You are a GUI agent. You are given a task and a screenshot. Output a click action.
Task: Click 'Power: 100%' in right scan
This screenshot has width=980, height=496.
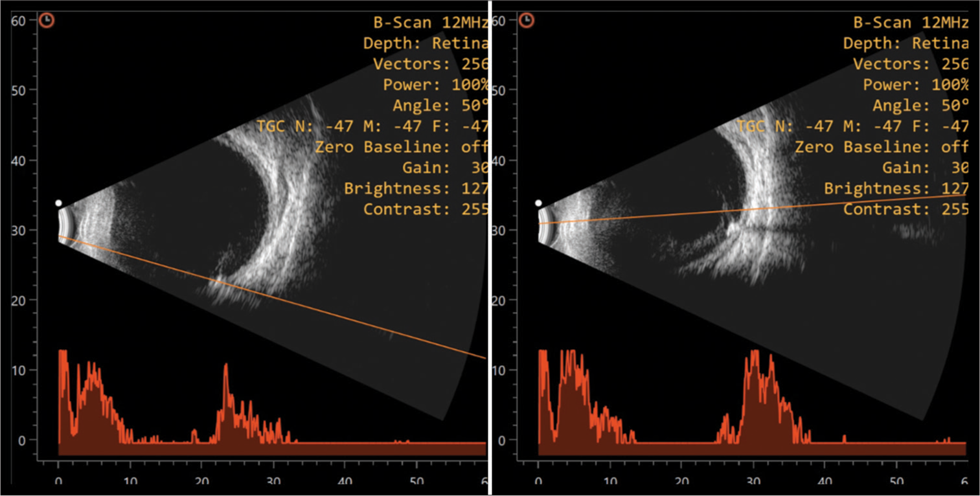coord(915,85)
